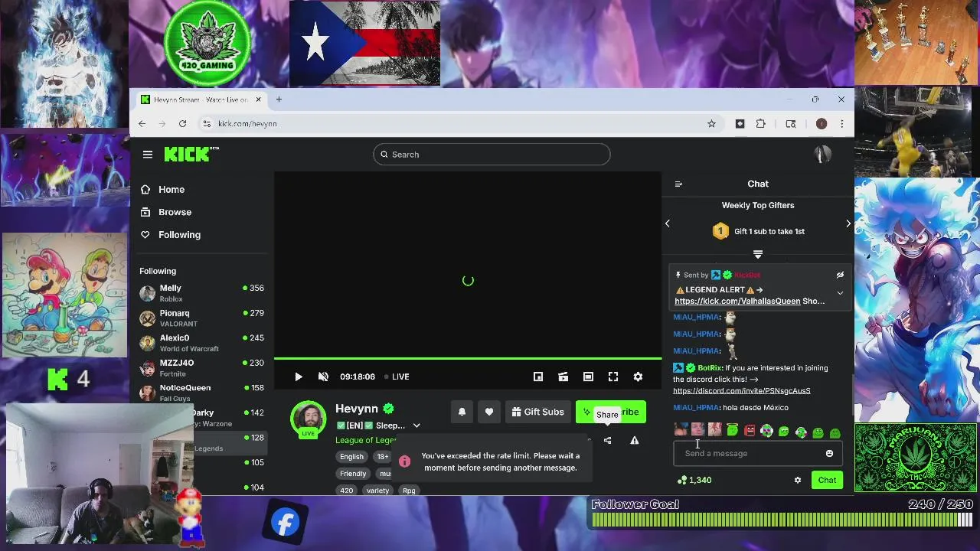
Task: Open channel points 1,340
Action: point(694,481)
